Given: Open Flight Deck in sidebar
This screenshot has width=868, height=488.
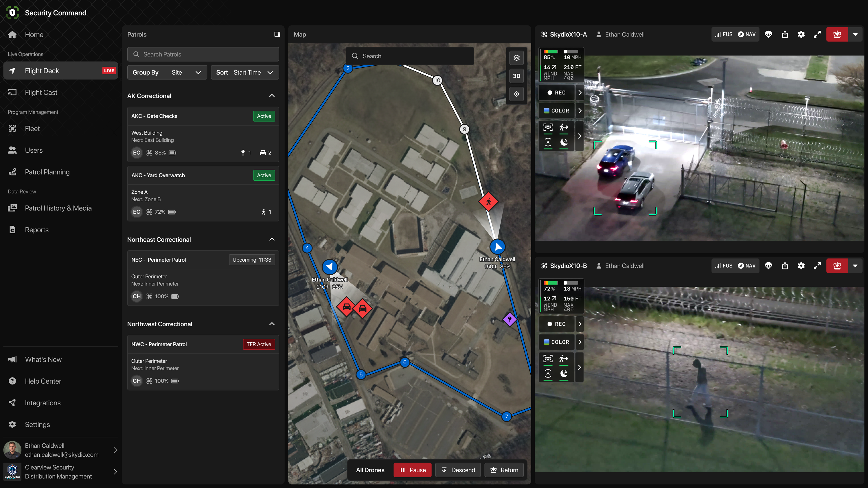Looking at the screenshot, I should click(61, 71).
